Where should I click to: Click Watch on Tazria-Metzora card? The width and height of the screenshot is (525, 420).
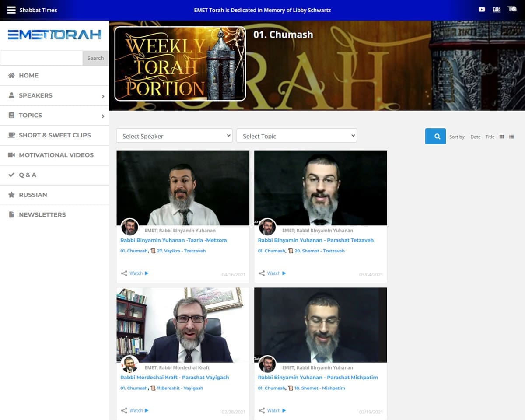coord(139,273)
